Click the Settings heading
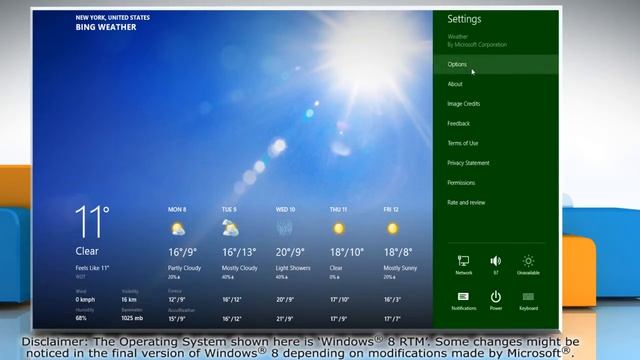The image size is (640, 360). 464,19
